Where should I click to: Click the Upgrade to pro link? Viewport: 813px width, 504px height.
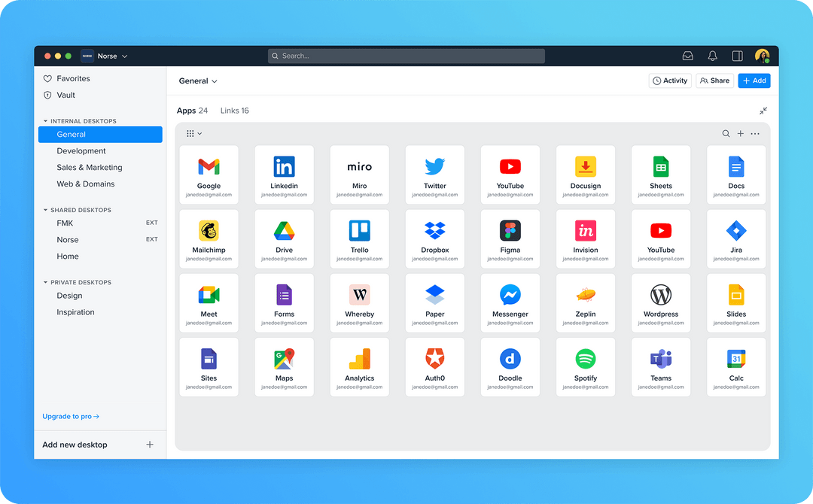point(70,416)
